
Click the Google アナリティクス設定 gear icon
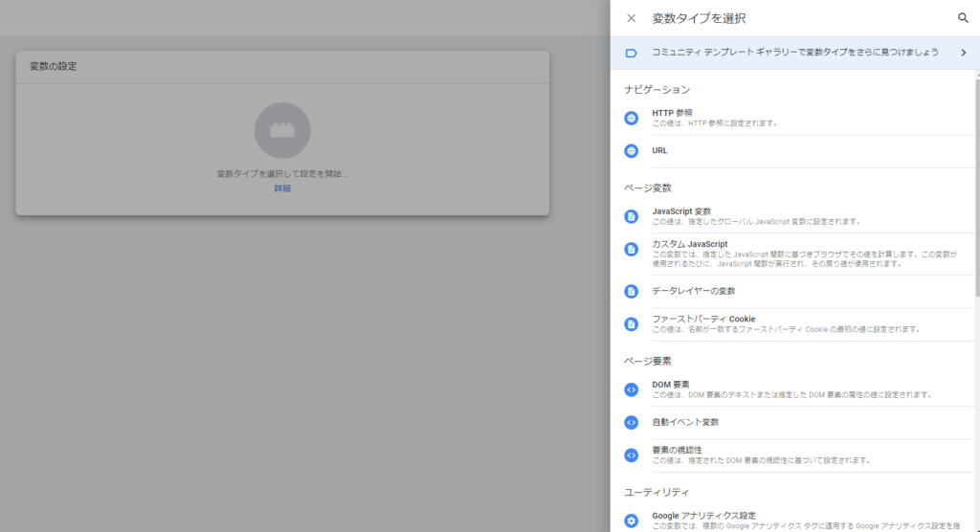point(632,521)
